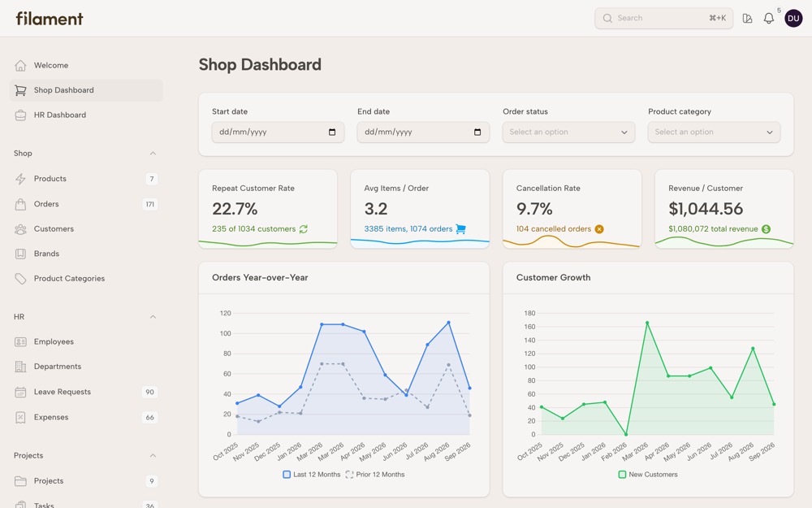This screenshot has width=812, height=508.
Task: Open Product Categories page
Action: 69,279
